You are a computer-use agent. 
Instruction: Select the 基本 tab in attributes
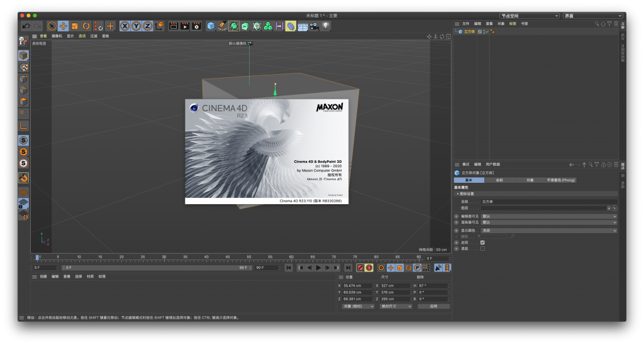click(x=469, y=180)
